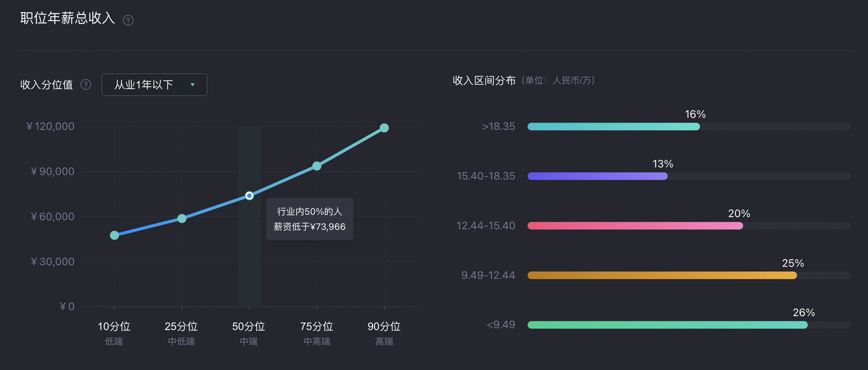Click help icon beside 职位年薪总收入 title
This screenshot has width=868, height=370.
(128, 20)
